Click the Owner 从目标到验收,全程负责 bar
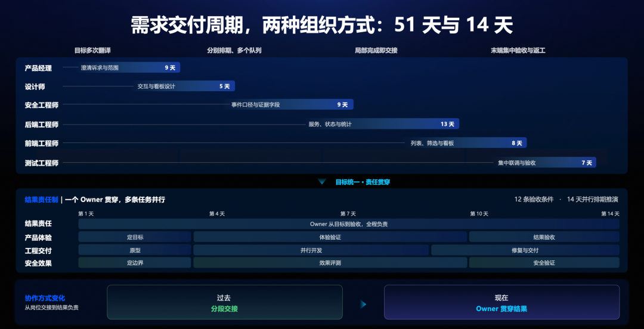Viewport: 644px width, 329px height. tap(349, 224)
